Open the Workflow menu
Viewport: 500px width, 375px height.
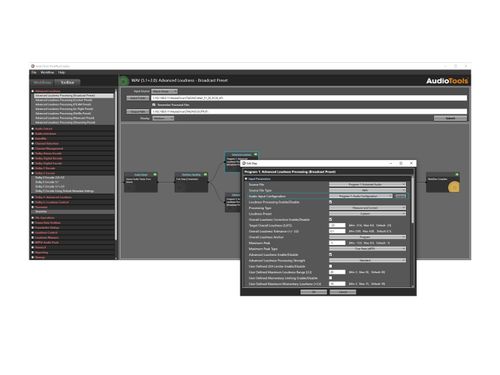pyautogui.click(x=47, y=72)
